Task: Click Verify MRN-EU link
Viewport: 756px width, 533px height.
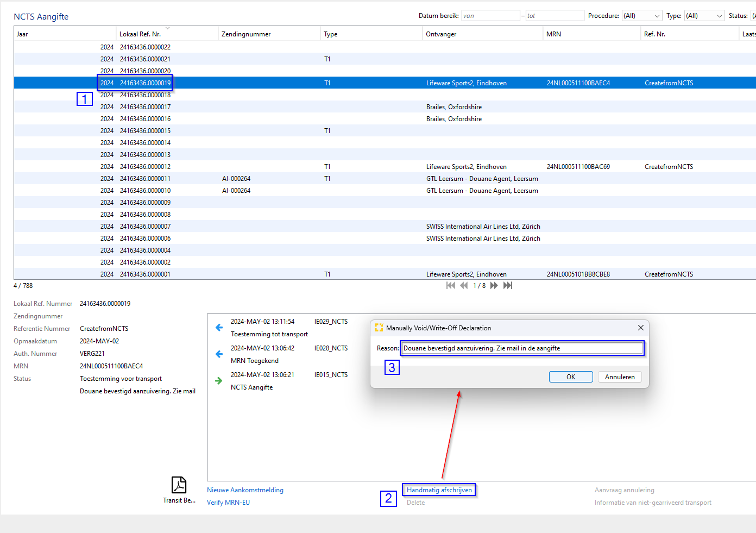Action: pos(228,503)
